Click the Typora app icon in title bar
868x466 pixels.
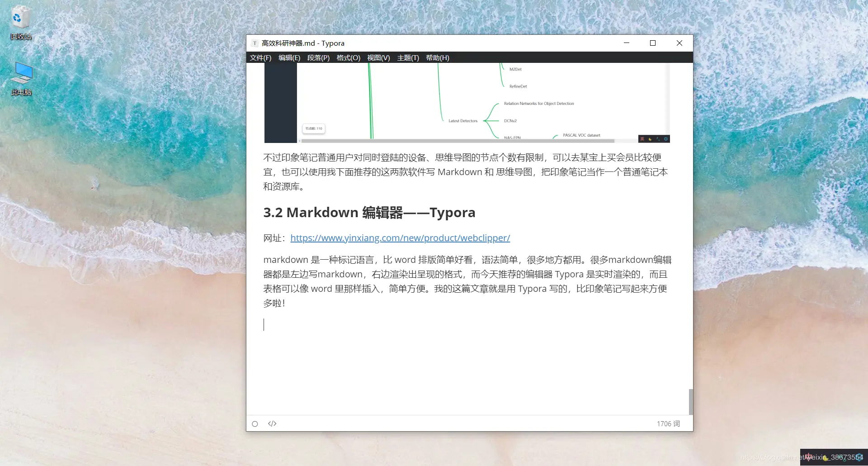[x=255, y=43]
